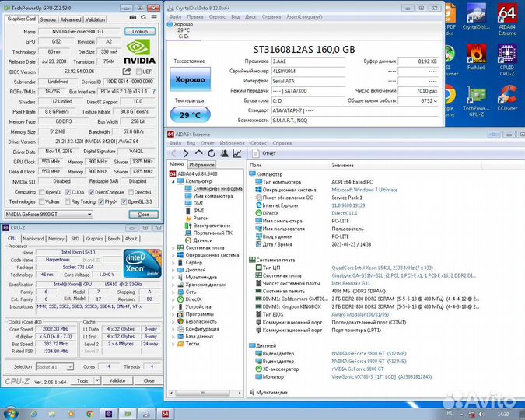Viewport: 525px width, 420px height.
Task: Click the Chrome taskbar icon
Action: pos(89,414)
